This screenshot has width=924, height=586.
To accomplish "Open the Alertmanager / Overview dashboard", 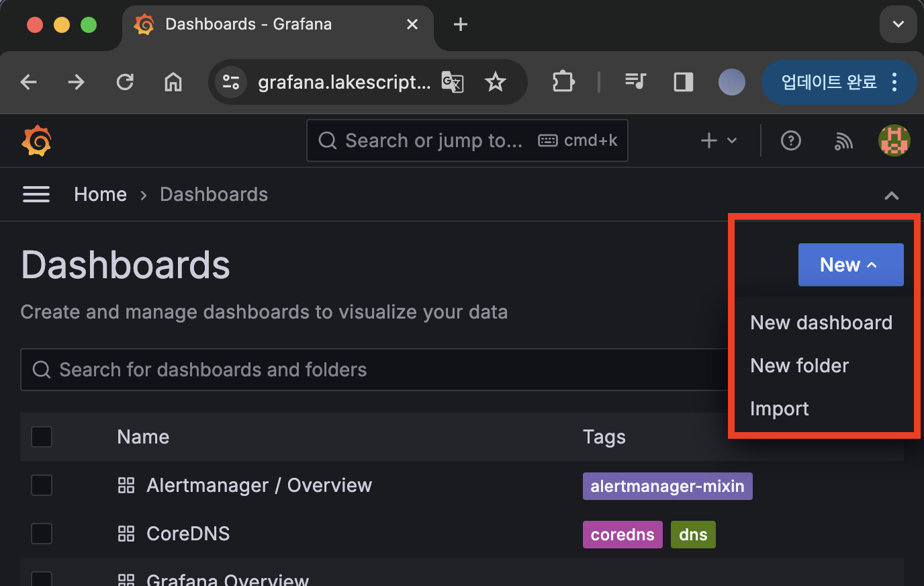I will 259,485.
